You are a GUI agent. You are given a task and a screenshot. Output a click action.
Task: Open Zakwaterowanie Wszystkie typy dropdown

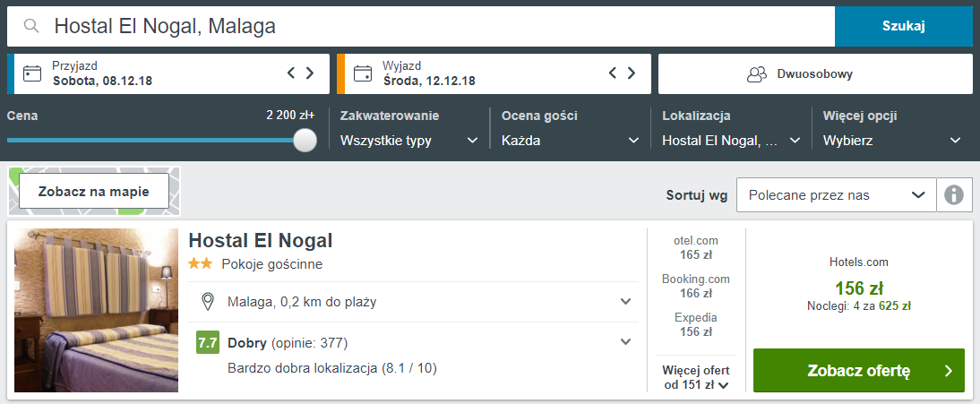click(x=408, y=141)
